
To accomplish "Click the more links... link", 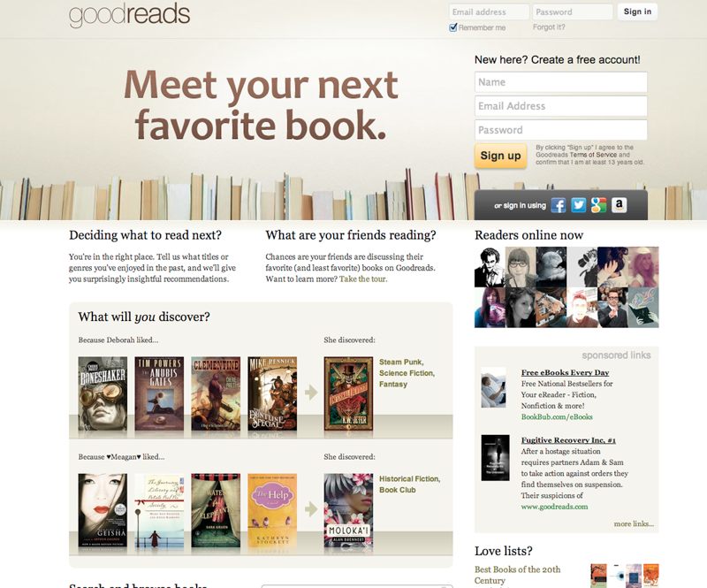I will tap(634, 523).
